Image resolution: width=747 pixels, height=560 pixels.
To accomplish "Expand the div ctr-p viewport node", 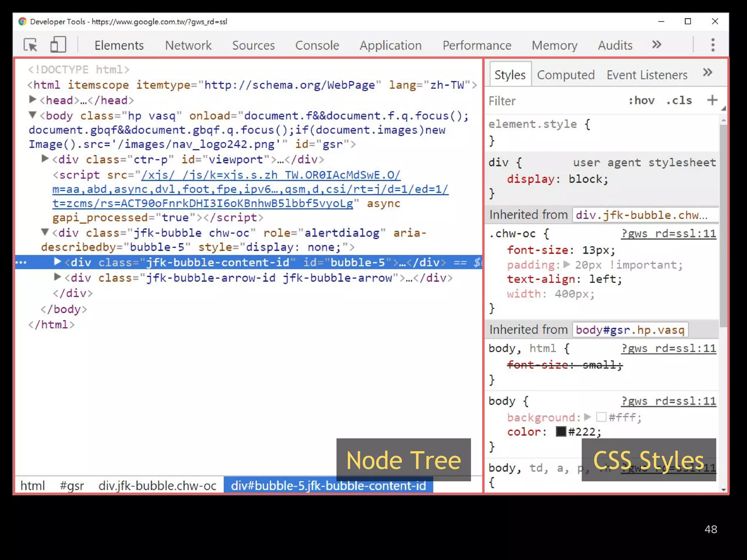I will coord(45,159).
